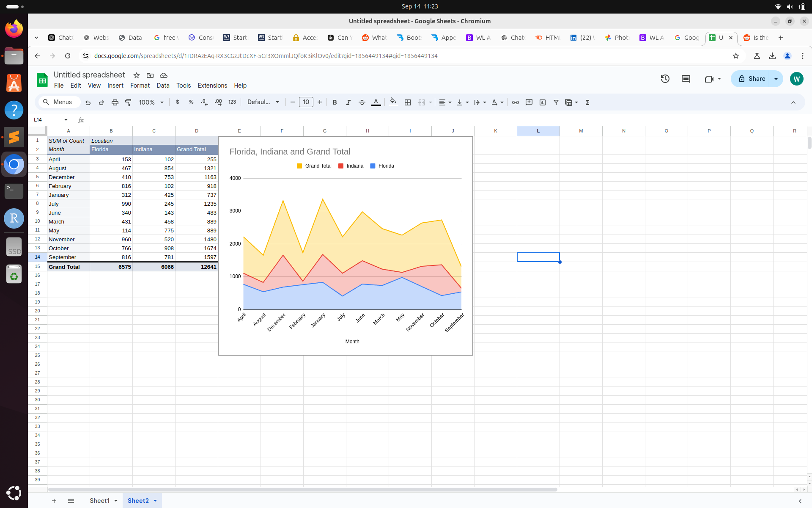
Task: Toggle bold formatting
Action: click(x=335, y=102)
